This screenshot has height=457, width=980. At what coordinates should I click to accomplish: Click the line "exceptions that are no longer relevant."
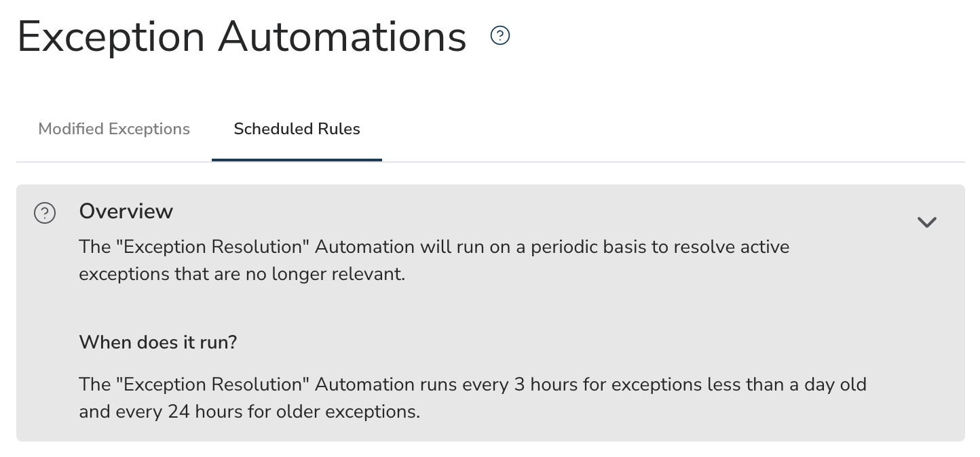[242, 275]
